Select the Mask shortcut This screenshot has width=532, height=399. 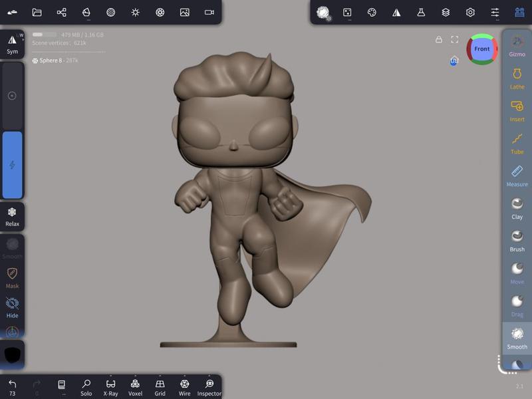pos(12,278)
